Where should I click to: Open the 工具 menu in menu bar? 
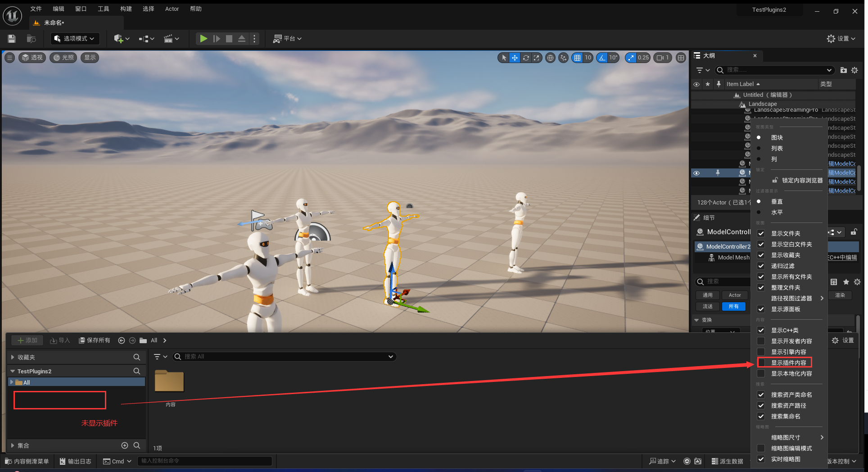click(103, 9)
